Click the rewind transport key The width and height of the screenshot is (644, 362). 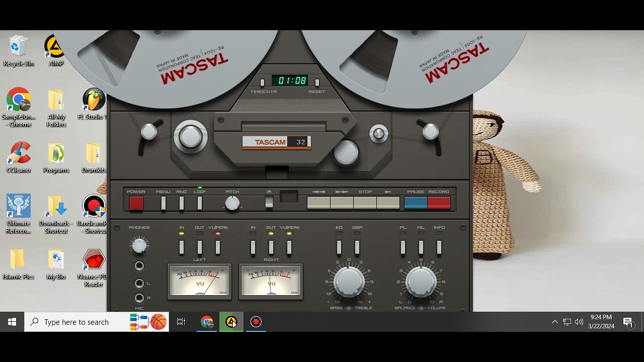click(x=318, y=203)
